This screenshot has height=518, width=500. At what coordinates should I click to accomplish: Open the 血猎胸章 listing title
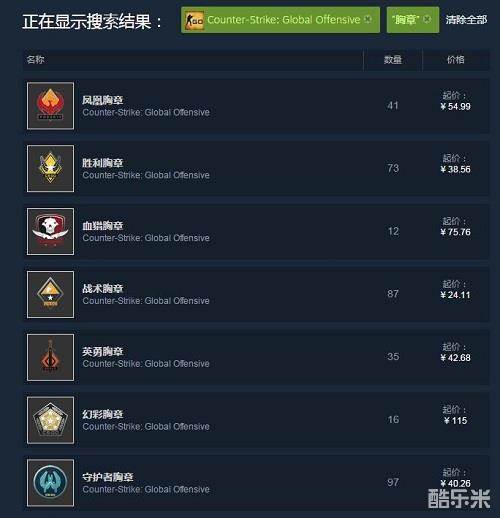103,226
